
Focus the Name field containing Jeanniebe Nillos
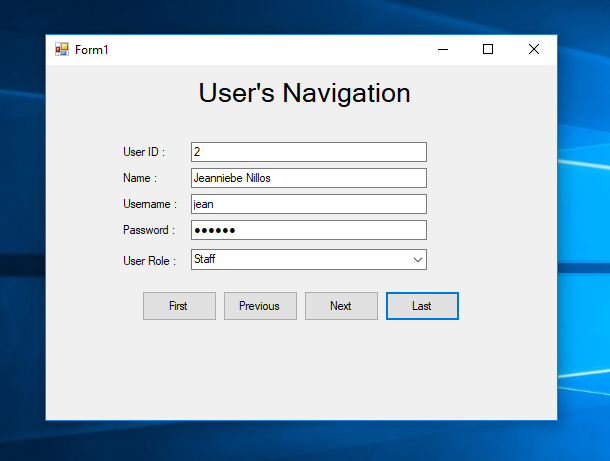tap(308, 178)
